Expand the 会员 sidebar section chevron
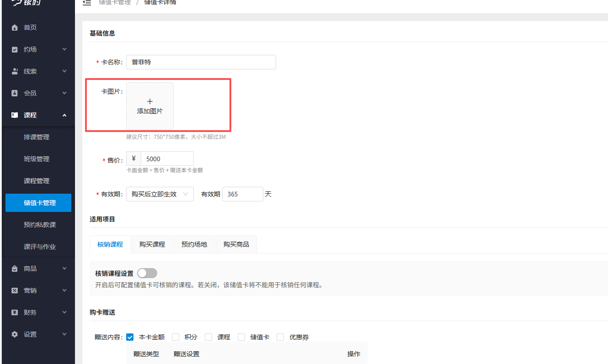This screenshot has height=364, width=608. (x=64, y=93)
